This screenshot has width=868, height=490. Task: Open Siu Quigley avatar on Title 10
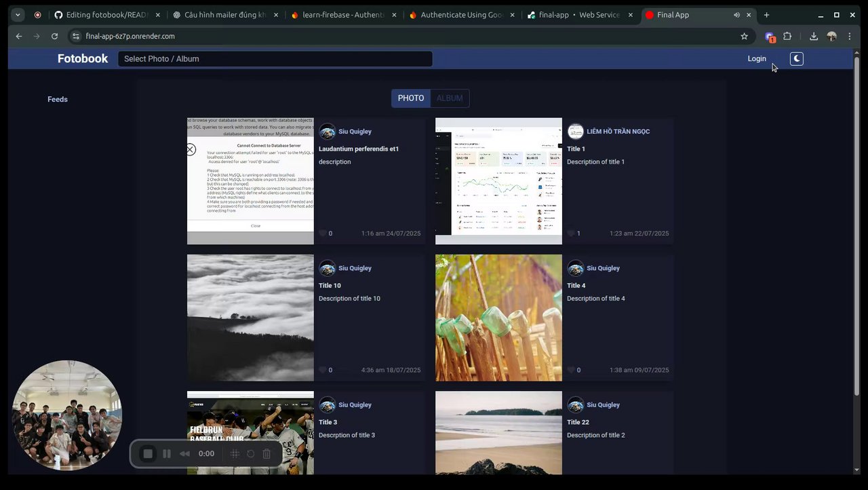click(328, 268)
